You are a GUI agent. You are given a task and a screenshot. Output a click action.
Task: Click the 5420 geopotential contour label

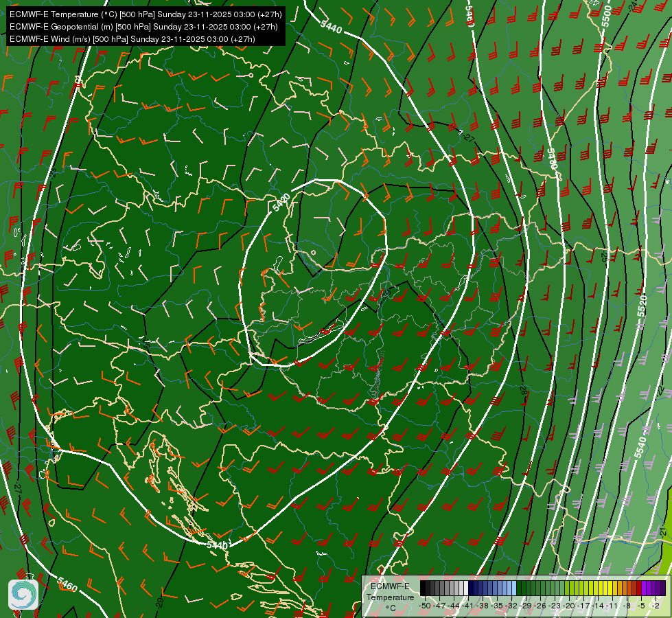(x=281, y=203)
